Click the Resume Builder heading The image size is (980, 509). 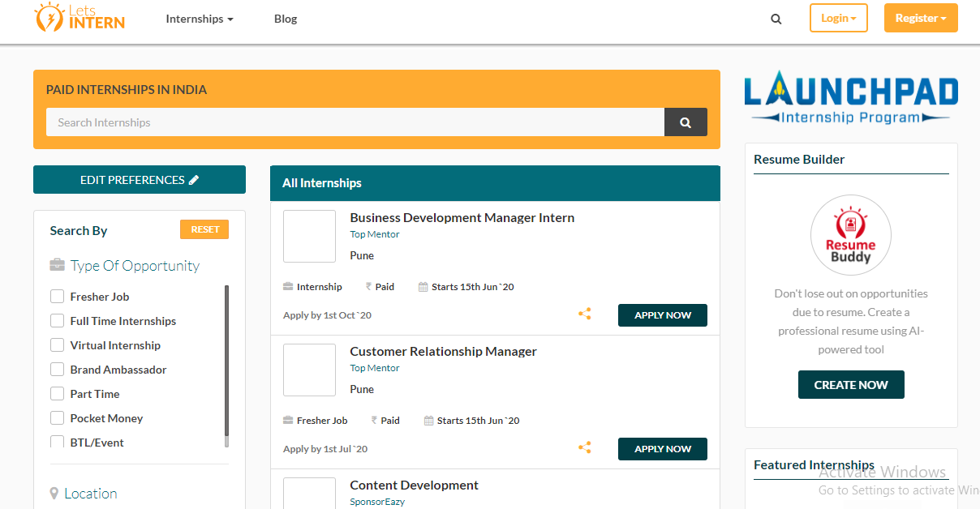pos(799,160)
